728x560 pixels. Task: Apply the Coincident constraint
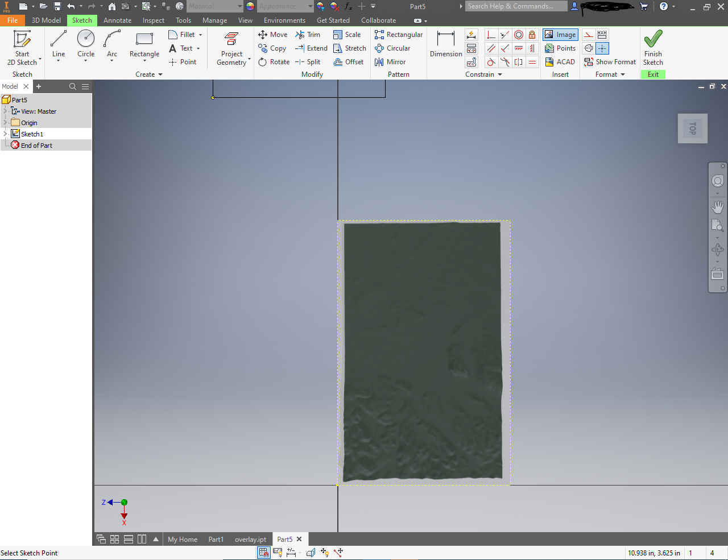pyautogui.click(x=491, y=35)
